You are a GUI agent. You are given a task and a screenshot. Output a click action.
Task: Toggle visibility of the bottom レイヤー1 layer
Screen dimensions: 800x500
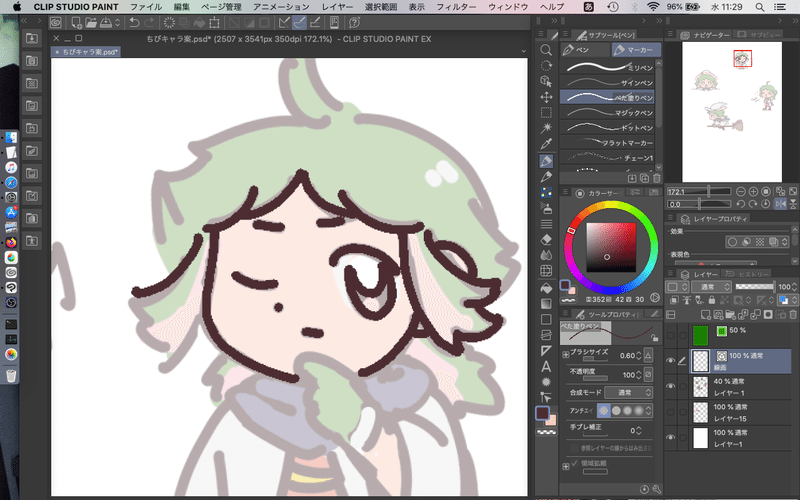670,437
